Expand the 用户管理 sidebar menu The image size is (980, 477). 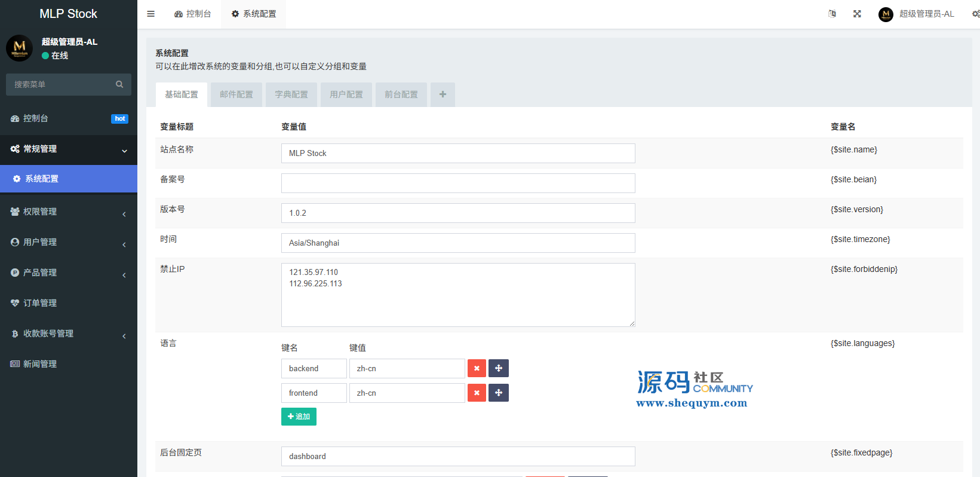pyautogui.click(x=69, y=242)
